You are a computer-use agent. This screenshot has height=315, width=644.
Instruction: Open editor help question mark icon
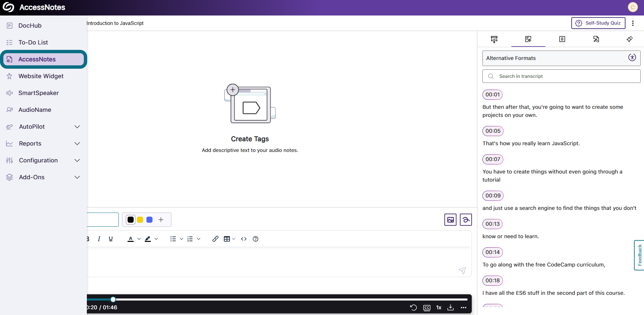click(x=256, y=239)
